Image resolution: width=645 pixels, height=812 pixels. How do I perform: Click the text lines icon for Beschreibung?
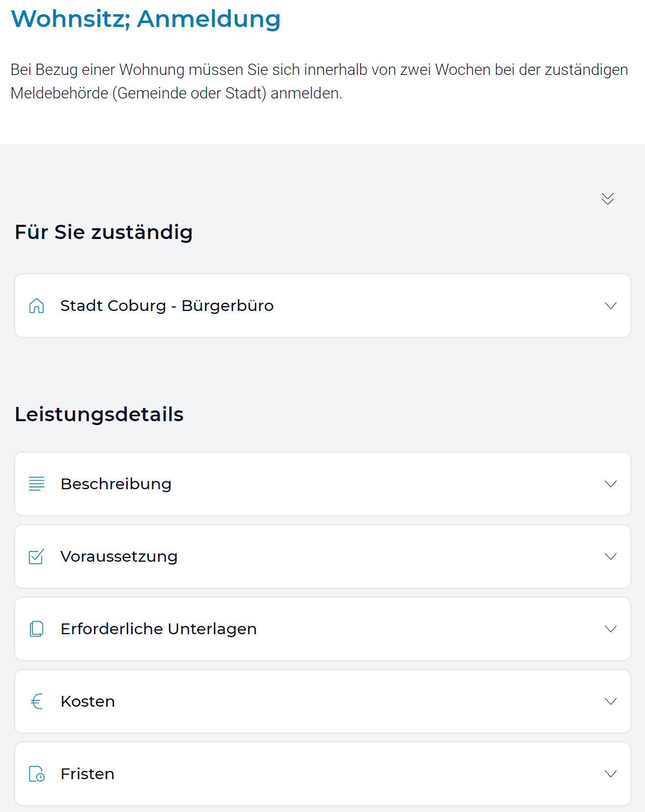(x=37, y=484)
